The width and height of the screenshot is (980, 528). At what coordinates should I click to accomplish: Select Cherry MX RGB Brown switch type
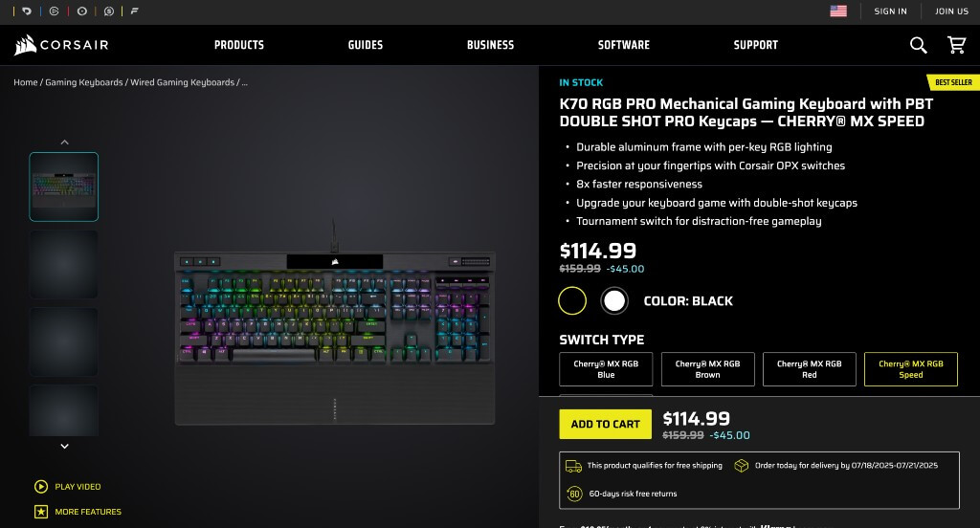coord(707,369)
